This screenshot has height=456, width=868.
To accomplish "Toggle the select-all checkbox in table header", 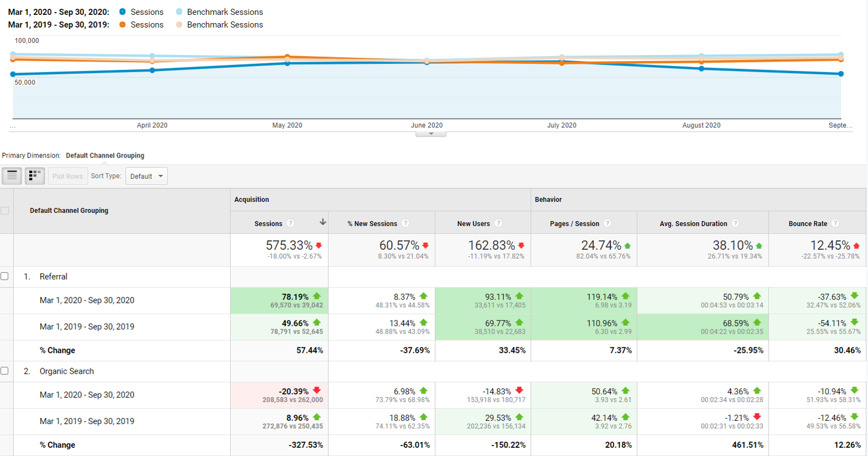I will coord(5,211).
